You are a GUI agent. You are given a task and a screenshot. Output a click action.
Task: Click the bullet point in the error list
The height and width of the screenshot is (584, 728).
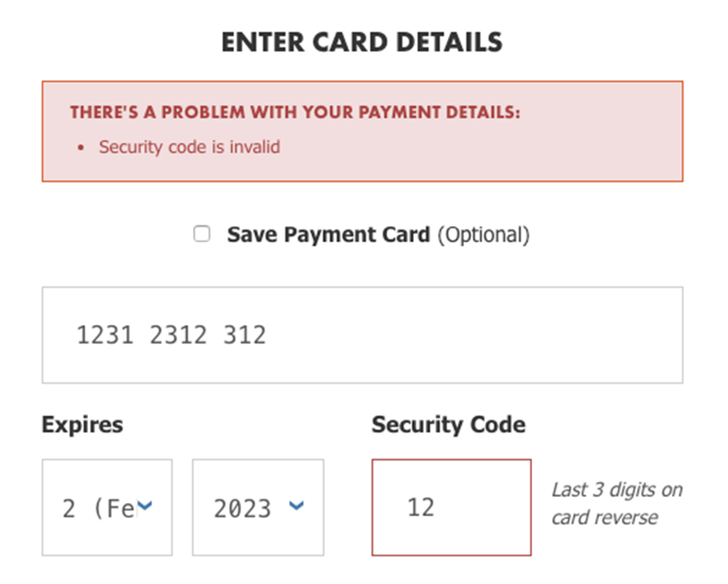click(x=81, y=148)
